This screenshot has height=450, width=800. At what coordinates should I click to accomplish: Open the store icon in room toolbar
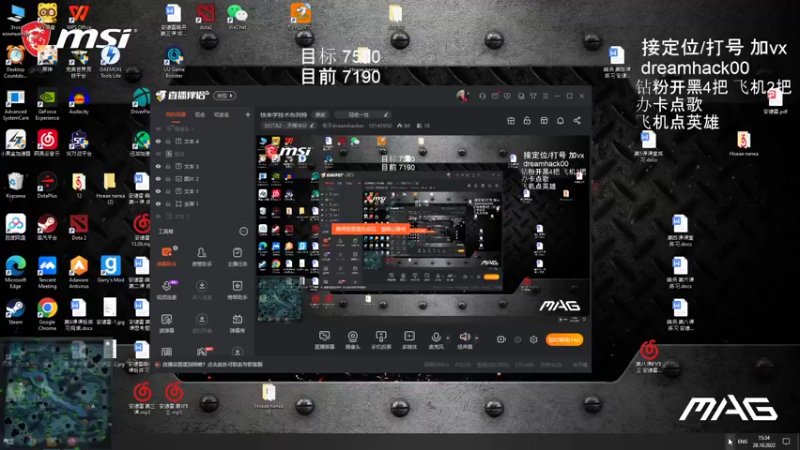pyautogui.click(x=511, y=120)
